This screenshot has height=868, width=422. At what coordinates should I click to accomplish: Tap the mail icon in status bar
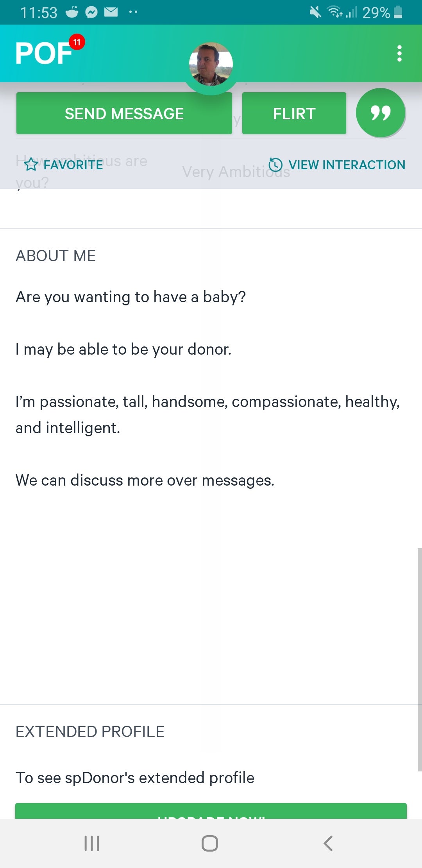point(111,13)
